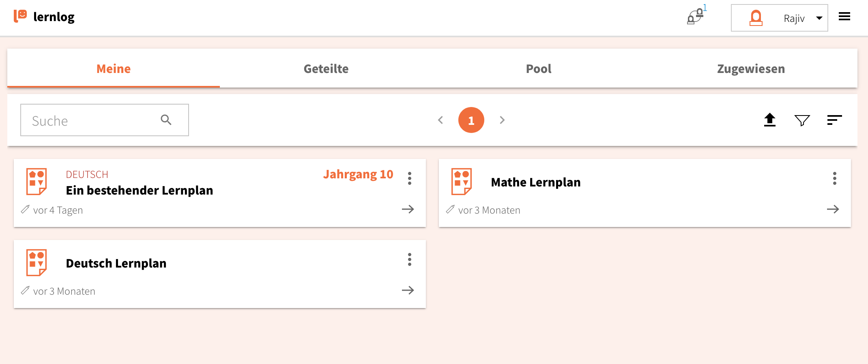Image resolution: width=868 pixels, height=364 pixels.
Task: Go to the next page chevron
Action: [x=502, y=120]
